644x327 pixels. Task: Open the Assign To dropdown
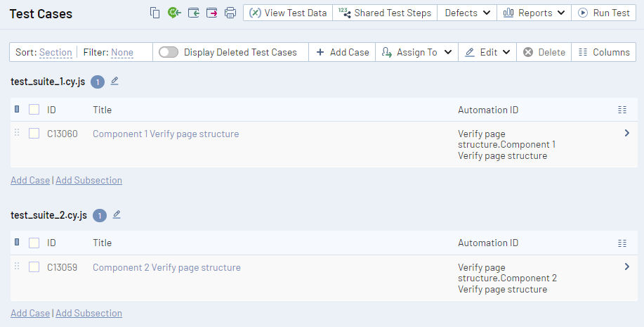[x=416, y=52]
